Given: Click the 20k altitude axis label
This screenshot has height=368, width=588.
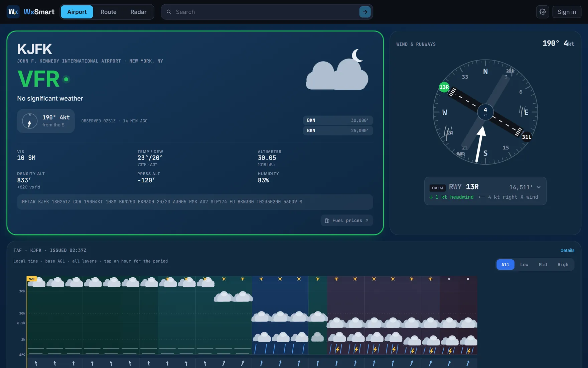Looking at the screenshot, I should coord(22,291).
